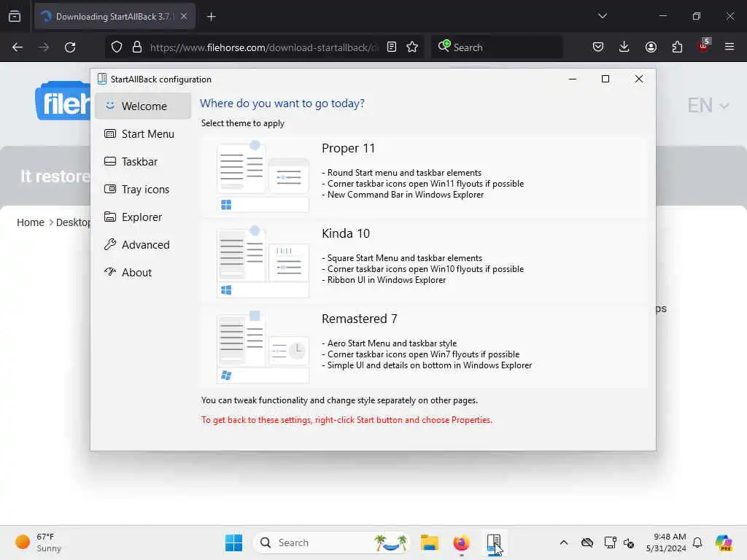Select the Advanced page in sidebar
Viewport: 747px width, 560px height.
point(143,244)
